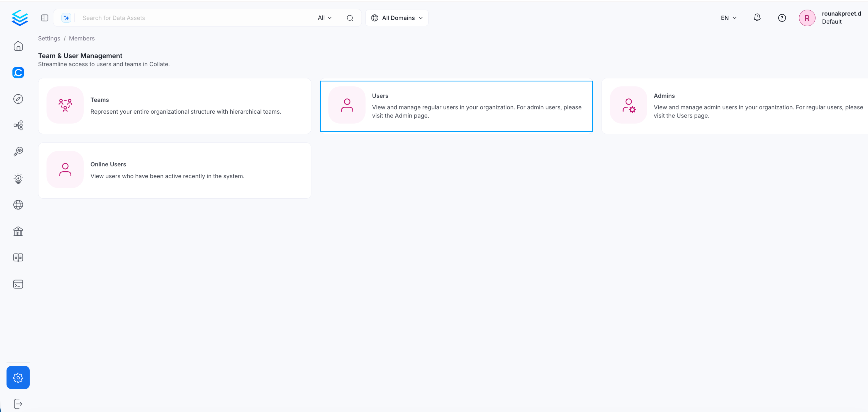868x412 pixels.
Task: Open the Users management card
Action: click(x=456, y=105)
